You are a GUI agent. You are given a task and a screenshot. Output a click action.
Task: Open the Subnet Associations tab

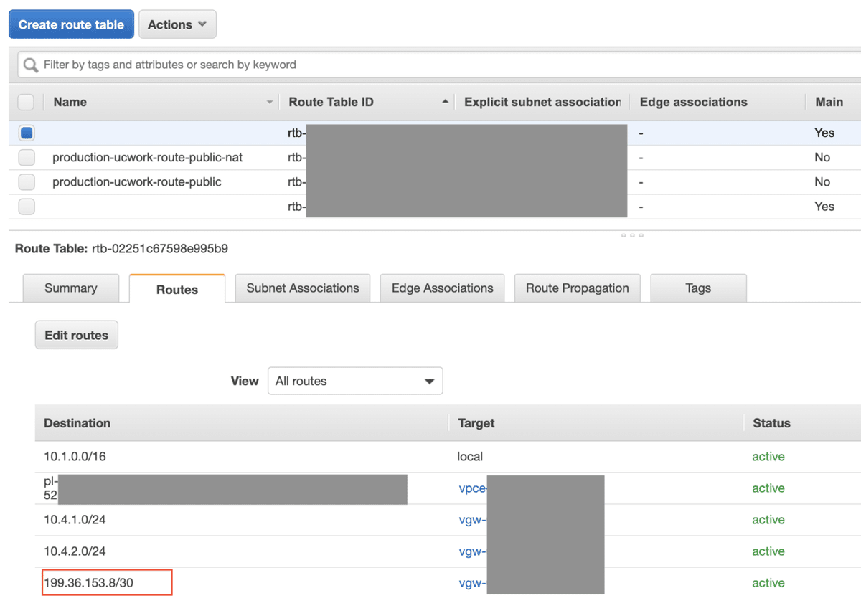point(302,288)
